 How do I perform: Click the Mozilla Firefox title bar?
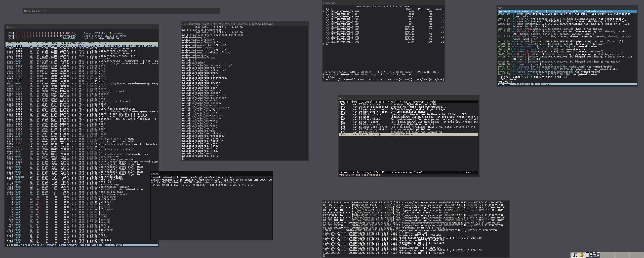(x=122, y=11)
